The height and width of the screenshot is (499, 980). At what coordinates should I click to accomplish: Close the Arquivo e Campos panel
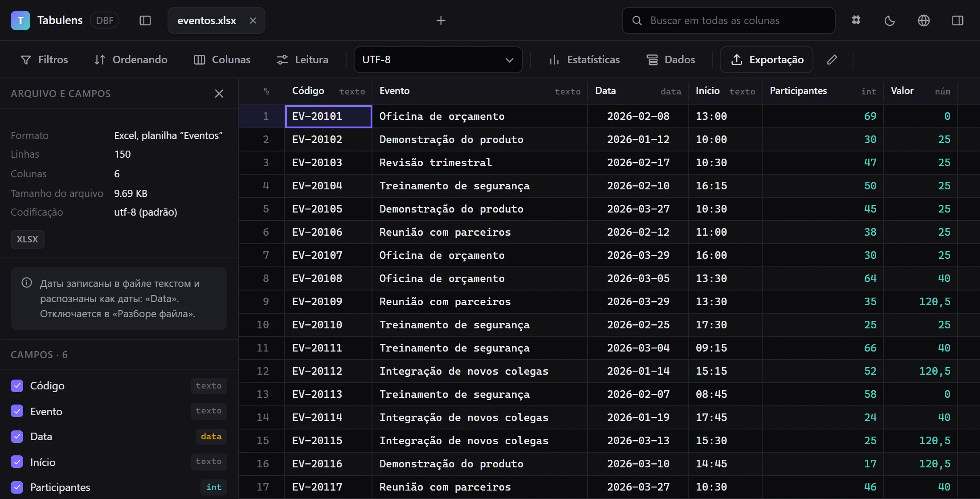pyautogui.click(x=219, y=94)
